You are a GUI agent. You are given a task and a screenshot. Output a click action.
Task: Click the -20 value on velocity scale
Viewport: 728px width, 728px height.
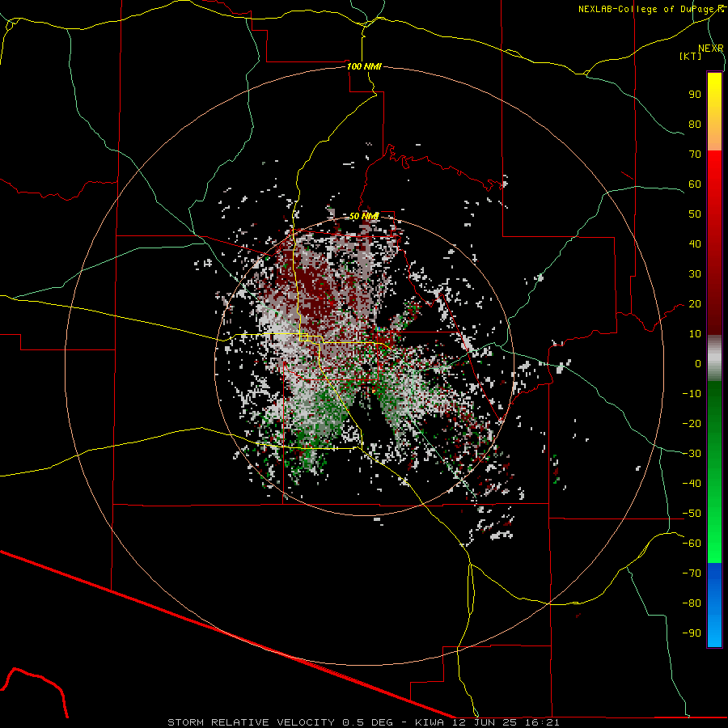coord(692,423)
